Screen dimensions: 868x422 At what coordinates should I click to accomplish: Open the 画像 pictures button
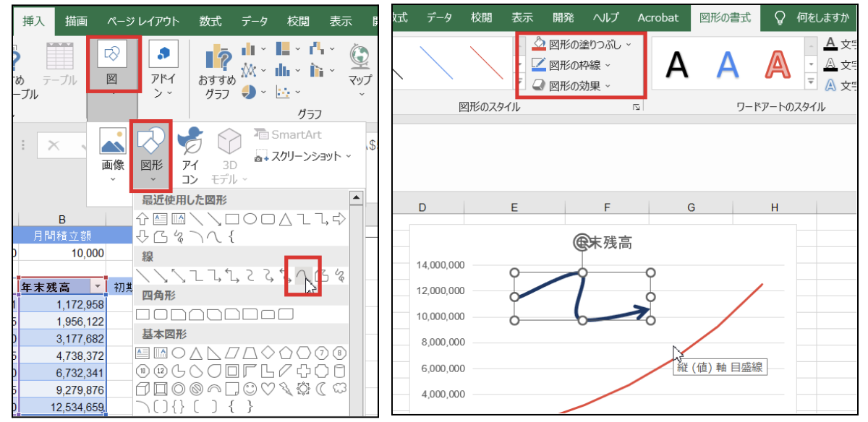(112, 155)
